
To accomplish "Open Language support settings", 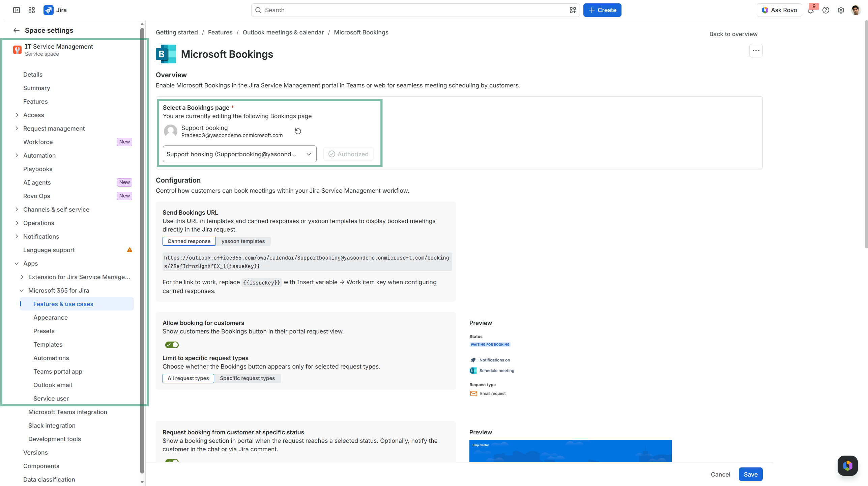I will 49,250.
